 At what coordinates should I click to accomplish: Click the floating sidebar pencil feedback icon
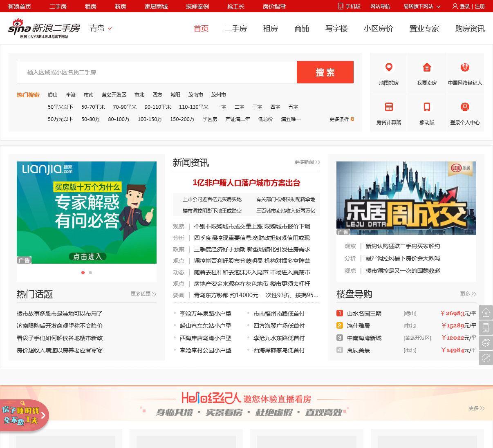(x=486, y=358)
